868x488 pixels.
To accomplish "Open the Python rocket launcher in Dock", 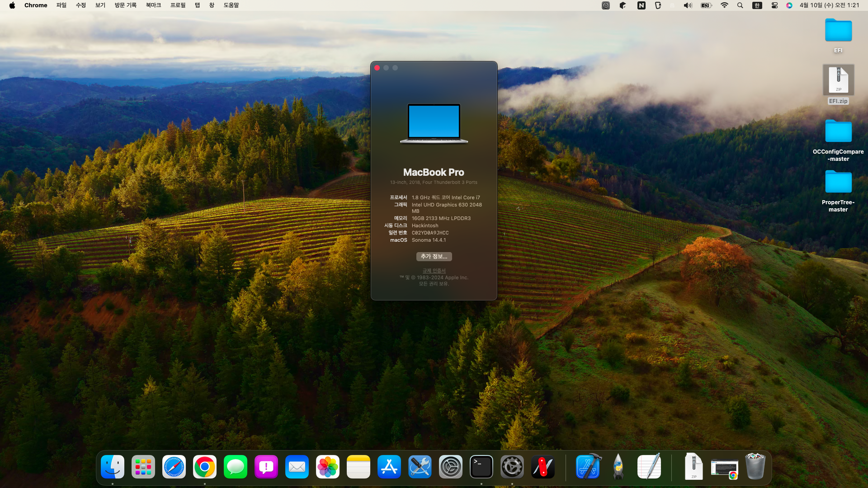I will 618,467.
